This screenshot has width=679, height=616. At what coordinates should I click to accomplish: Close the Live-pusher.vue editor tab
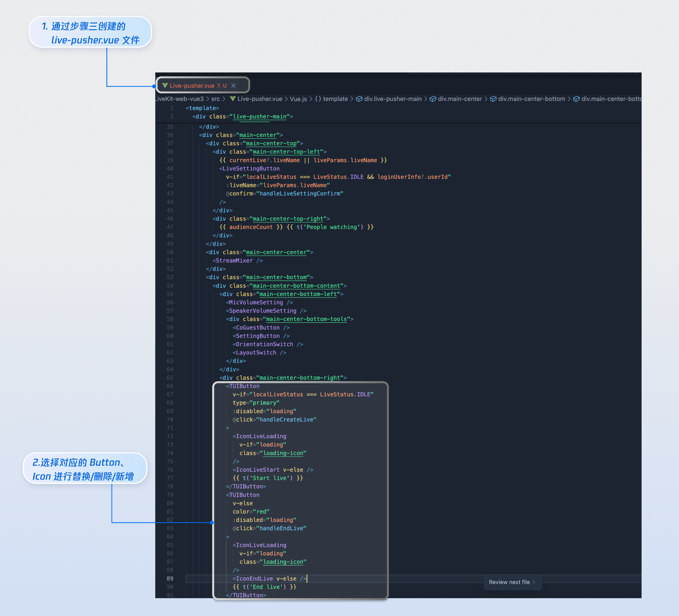coord(233,85)
